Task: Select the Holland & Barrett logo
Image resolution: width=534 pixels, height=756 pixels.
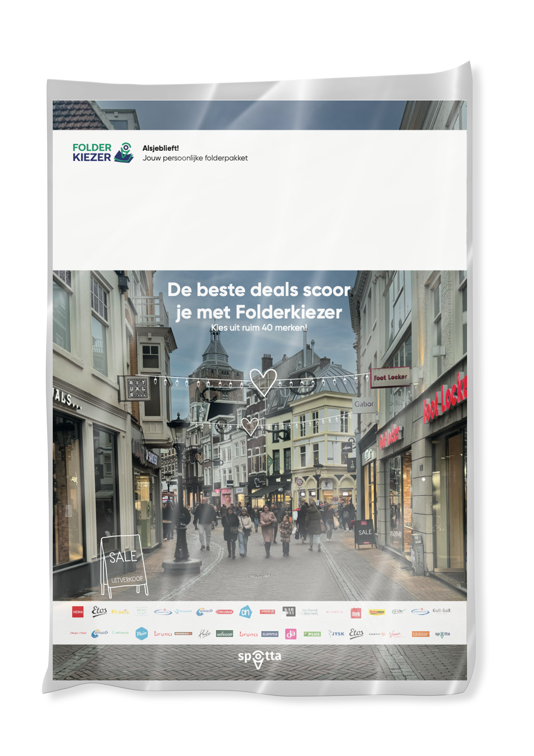Action: (310, 612)
